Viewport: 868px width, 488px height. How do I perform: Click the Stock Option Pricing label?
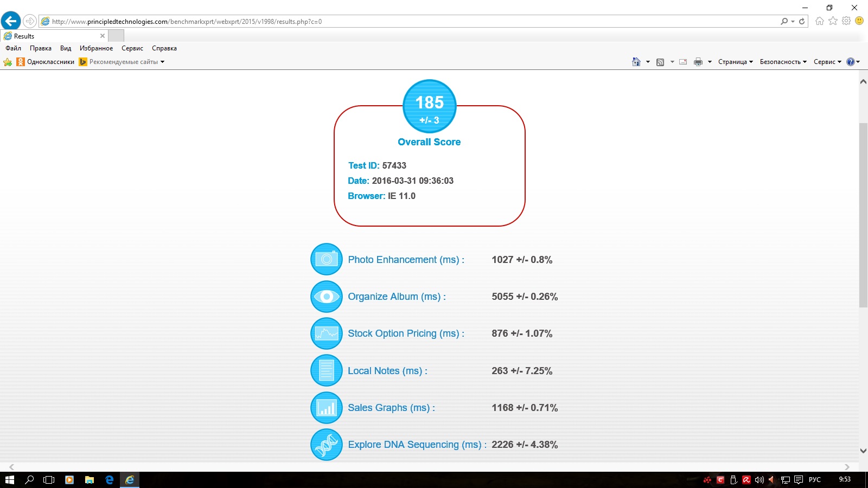point(405,333)
